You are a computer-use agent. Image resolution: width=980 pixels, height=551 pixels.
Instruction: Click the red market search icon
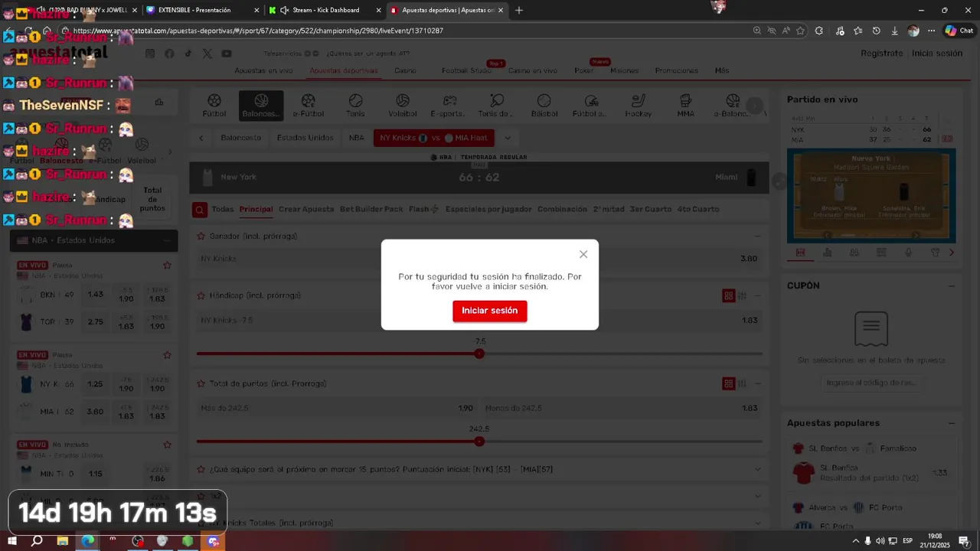(199, 210)
